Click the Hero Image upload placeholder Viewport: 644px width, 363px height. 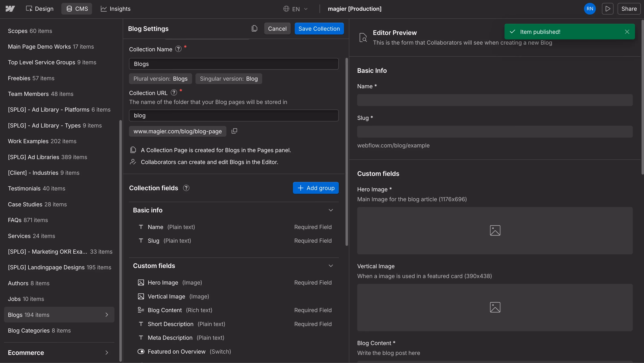point(495,231)
